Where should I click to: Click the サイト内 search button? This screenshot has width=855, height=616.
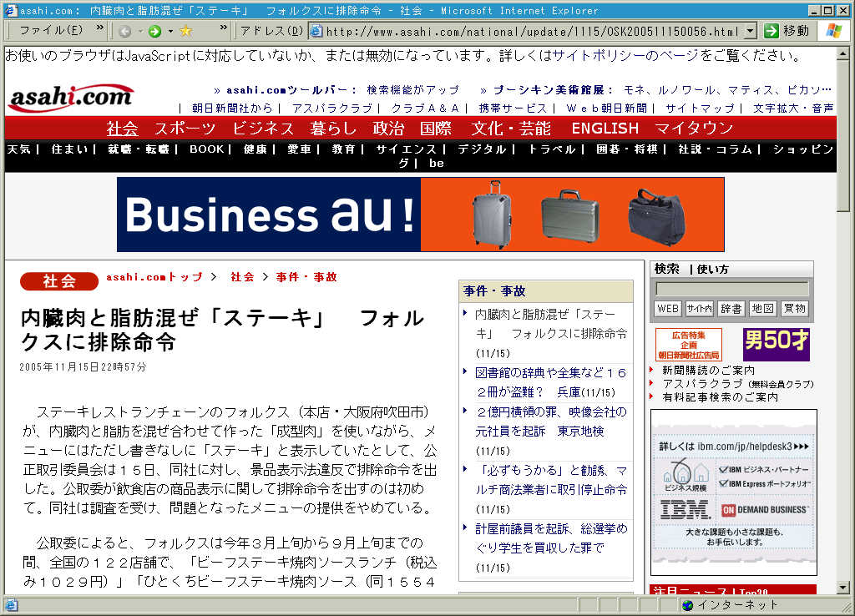pos(700,309)
